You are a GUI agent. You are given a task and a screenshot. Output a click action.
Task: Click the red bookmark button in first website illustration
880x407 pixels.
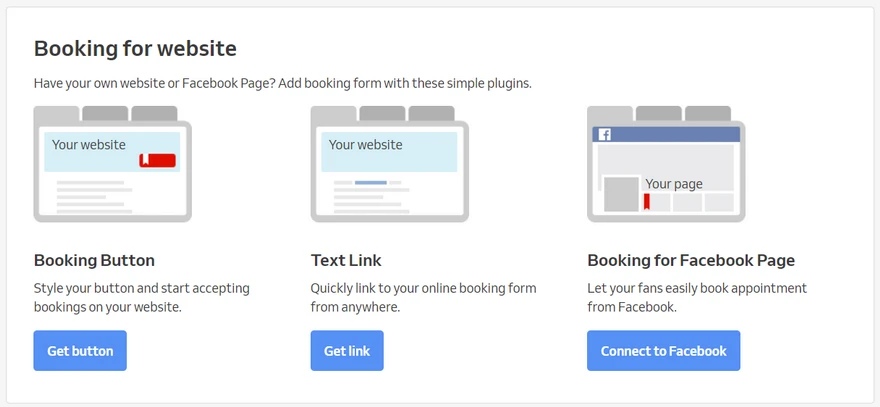tap(157, 160)
